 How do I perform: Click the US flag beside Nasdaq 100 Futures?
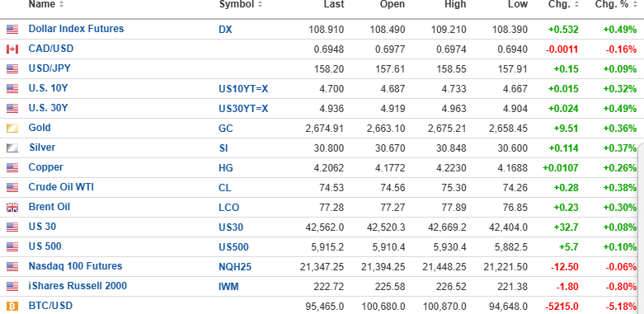[x=12, y=267]
